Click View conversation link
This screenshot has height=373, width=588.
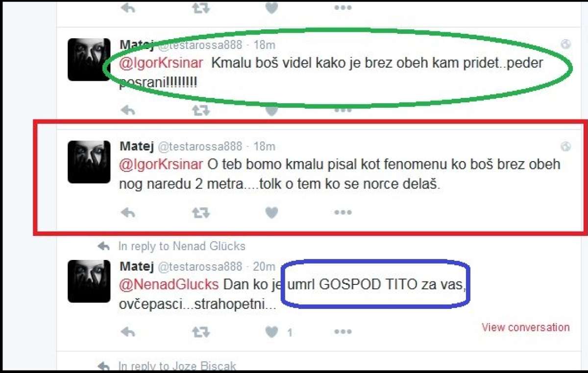[x=526, y=327]
